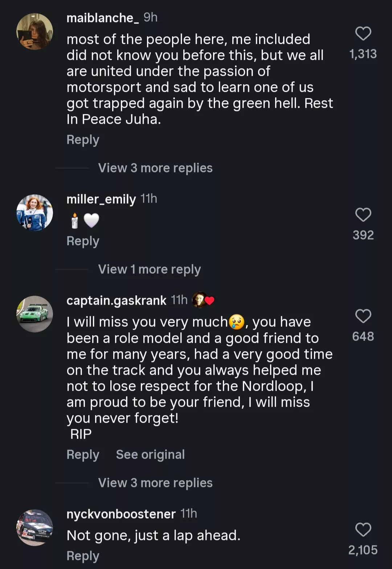Tap See original on translated comment
This screenshot has width=392, height=569.
150,455
